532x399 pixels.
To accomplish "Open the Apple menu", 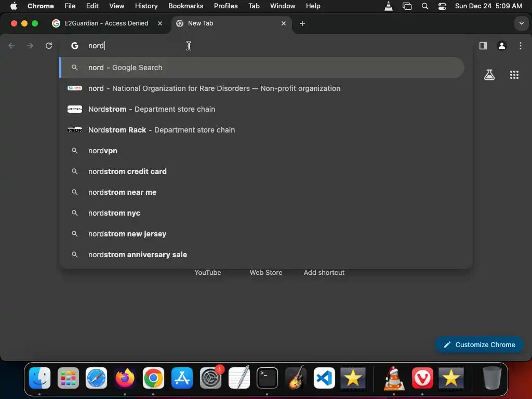I will (14, 6).
